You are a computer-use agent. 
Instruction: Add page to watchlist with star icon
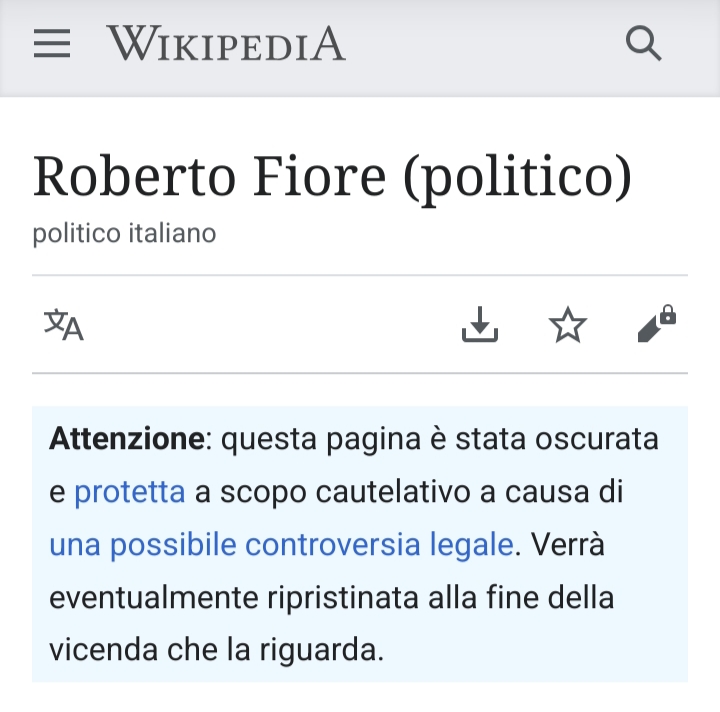(568, 325)
